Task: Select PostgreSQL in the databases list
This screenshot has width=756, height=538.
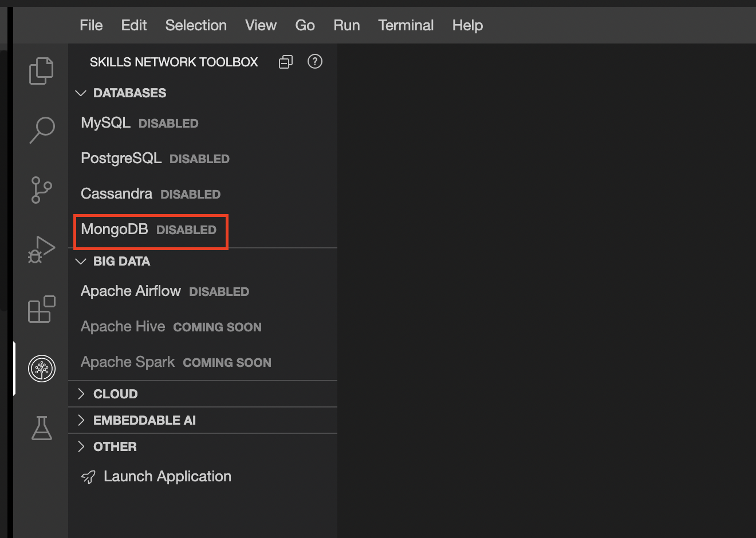Action: tap(203, 159)
